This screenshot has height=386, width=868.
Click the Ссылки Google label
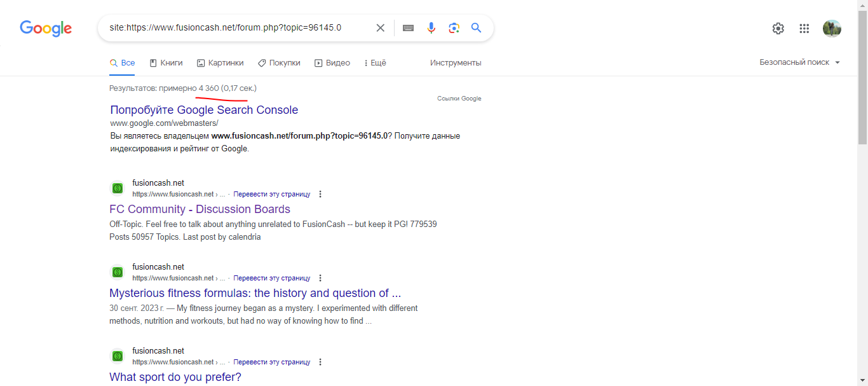(459, 99)
